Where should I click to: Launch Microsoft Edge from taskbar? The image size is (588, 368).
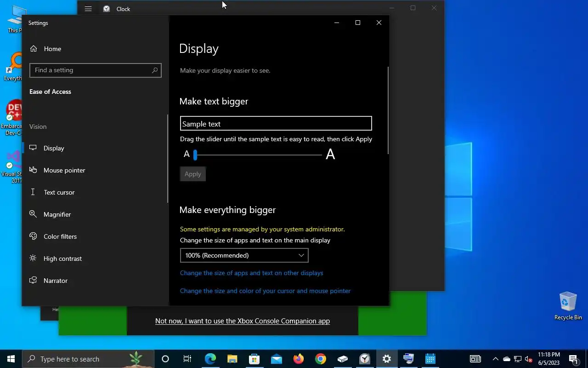point(210,359)
